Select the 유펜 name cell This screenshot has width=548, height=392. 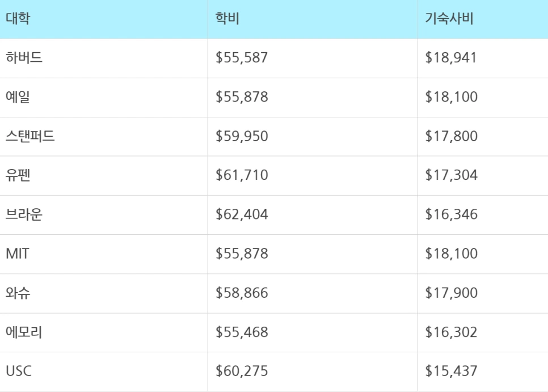[18, 175]
